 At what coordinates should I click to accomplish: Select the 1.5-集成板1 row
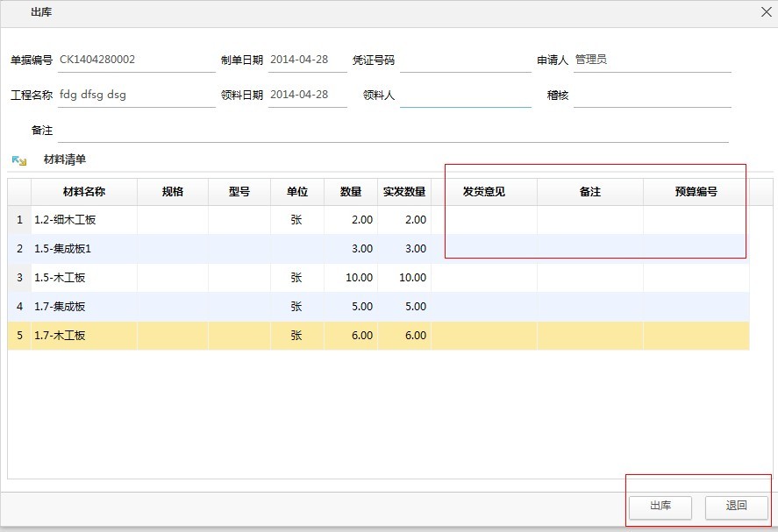tap(84, 249)
